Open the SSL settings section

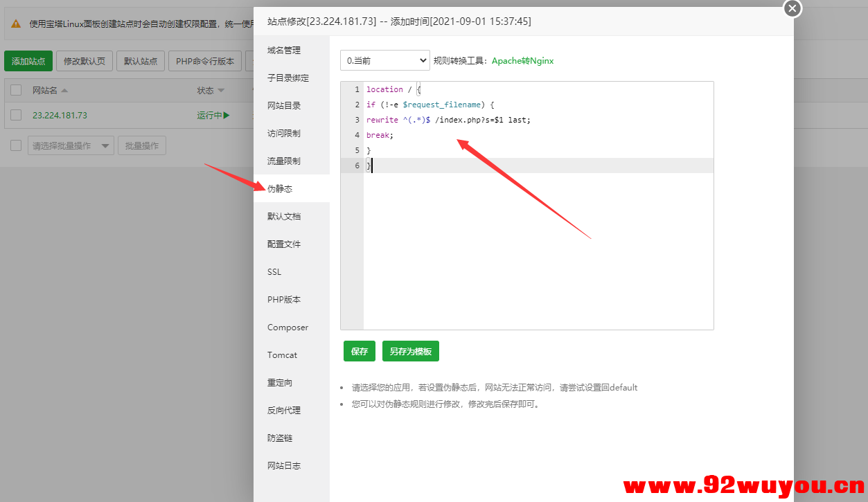273,271
